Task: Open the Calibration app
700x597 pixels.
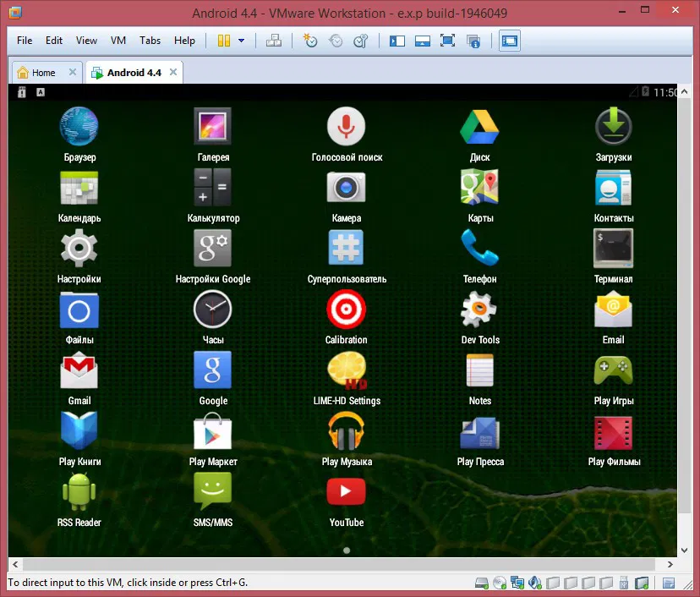Action: coord(346,309)
